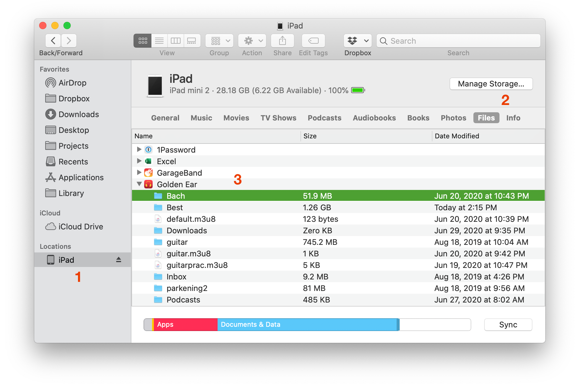Eject the iPad device
579x392 pixels.
click(119, 260)
